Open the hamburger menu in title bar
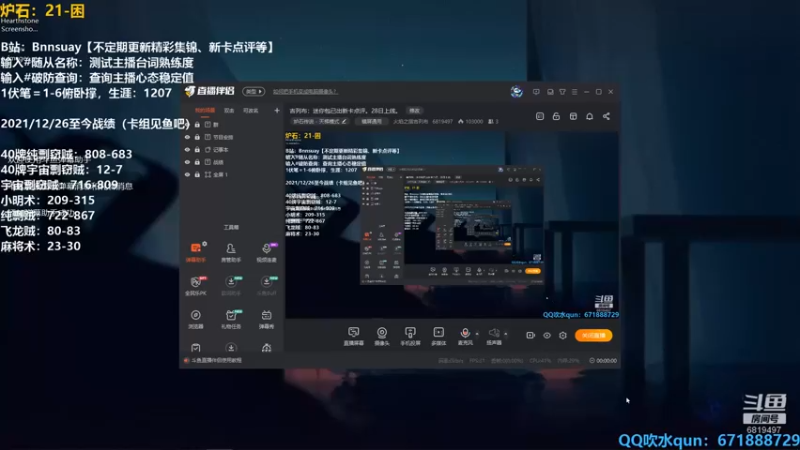The height and width of the screenshot is (450, 800). (x=574, y=92)
